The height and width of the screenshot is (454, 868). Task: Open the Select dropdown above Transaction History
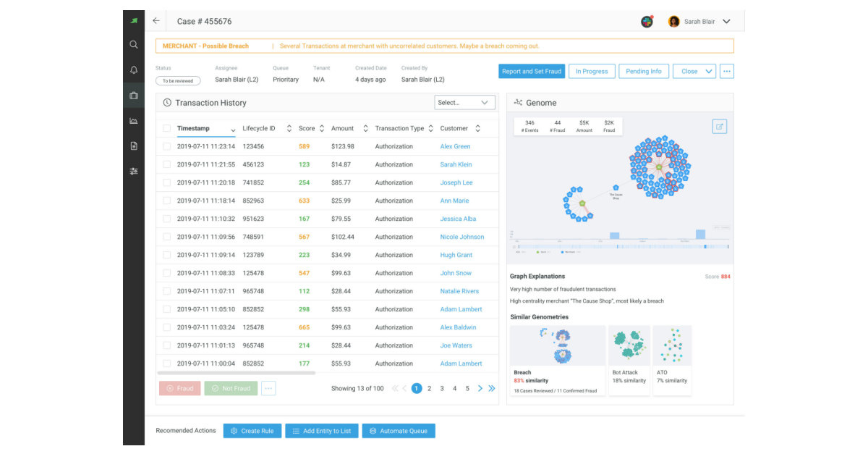click(463, 102)
